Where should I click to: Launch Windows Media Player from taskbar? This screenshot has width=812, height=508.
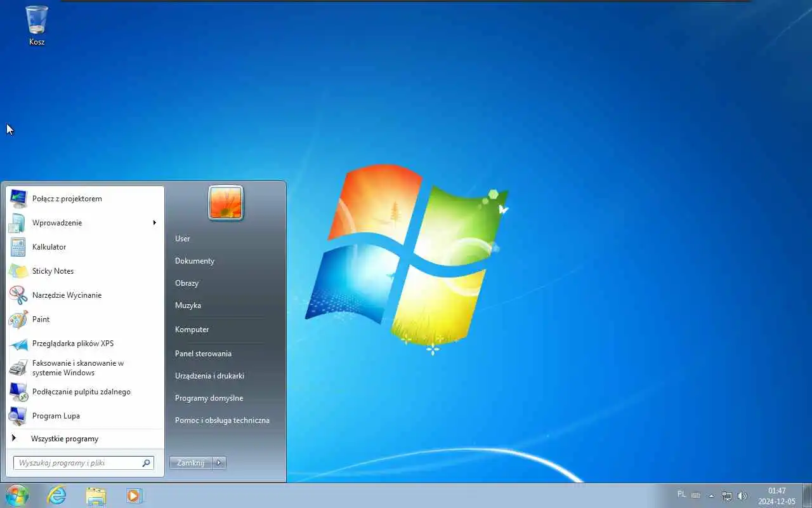click(x=134, y=495)
